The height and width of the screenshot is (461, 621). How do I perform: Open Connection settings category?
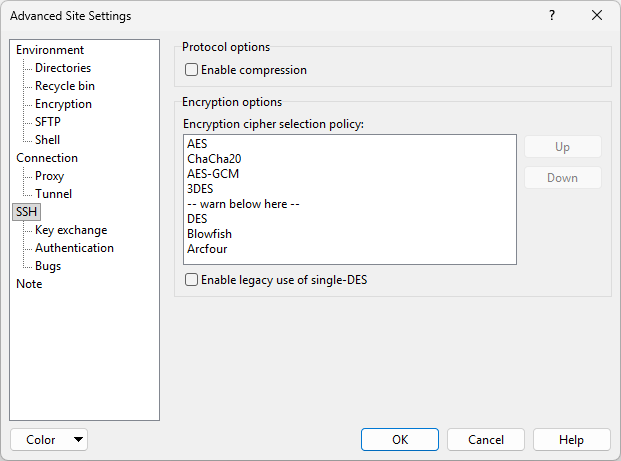47,158
